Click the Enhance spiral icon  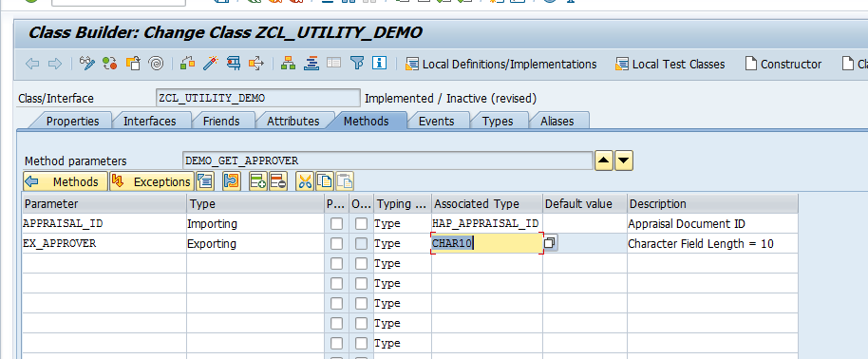tap(156, 63)
